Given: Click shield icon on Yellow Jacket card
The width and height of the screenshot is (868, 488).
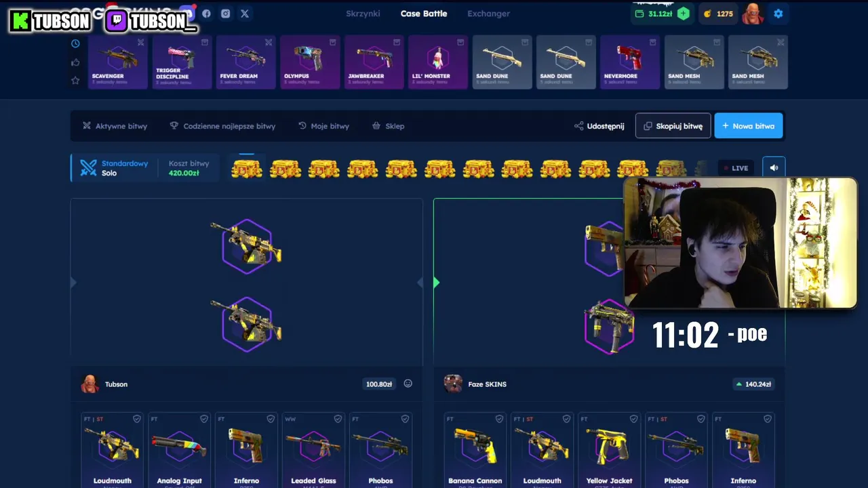Looking at the screenshot, I should point(633,419).
